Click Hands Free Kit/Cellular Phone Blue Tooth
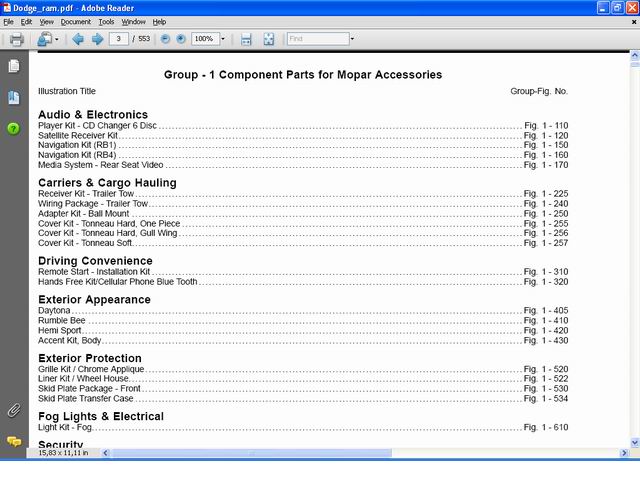 [118, 282]
